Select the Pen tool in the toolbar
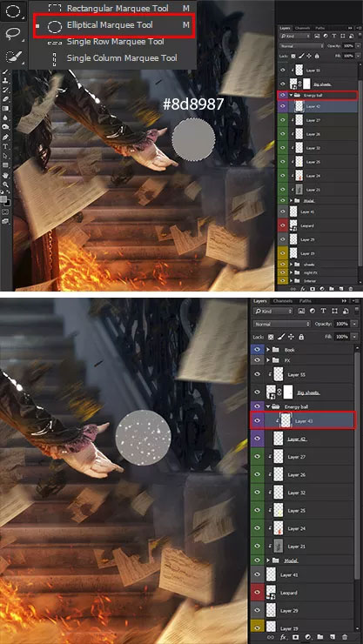The height and width of the screenshot is (644, 363). (x=5, y=138)
